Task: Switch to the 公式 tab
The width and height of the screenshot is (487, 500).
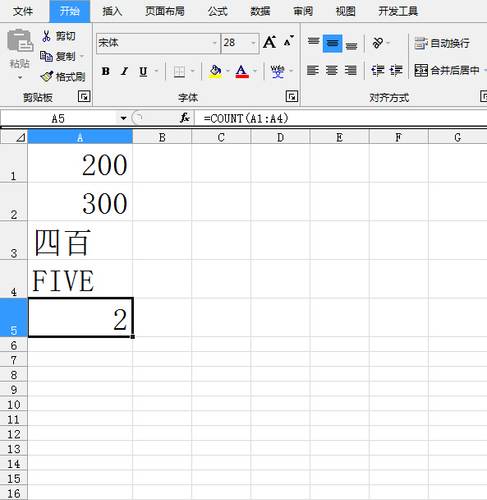Action: point(218,11)
